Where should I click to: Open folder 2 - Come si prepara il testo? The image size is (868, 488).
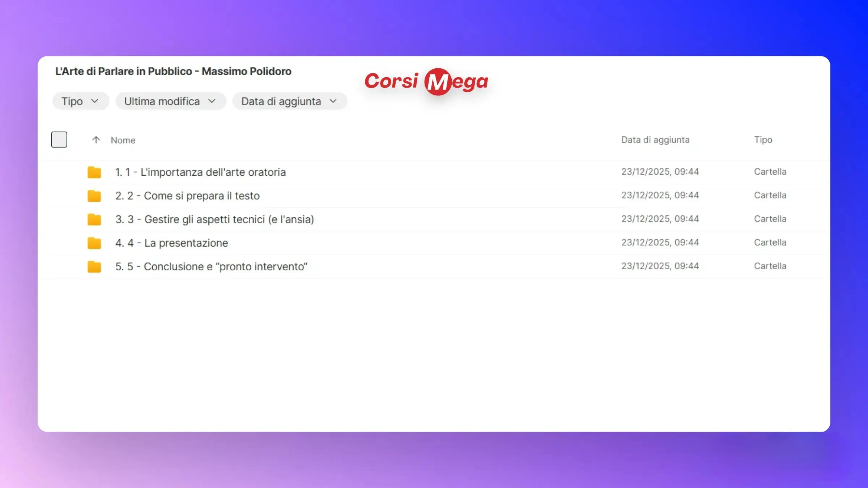point(187,196)
